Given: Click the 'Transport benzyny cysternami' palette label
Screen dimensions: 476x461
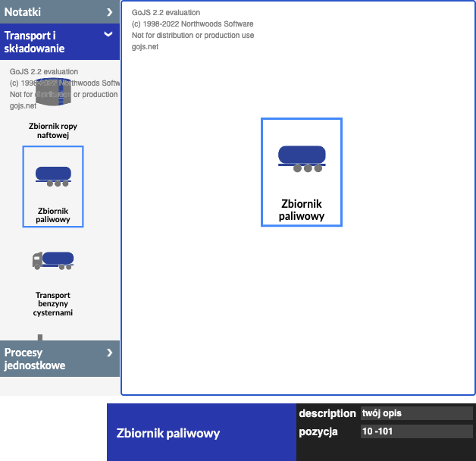Looking at the screenshot, I should 53,303.
